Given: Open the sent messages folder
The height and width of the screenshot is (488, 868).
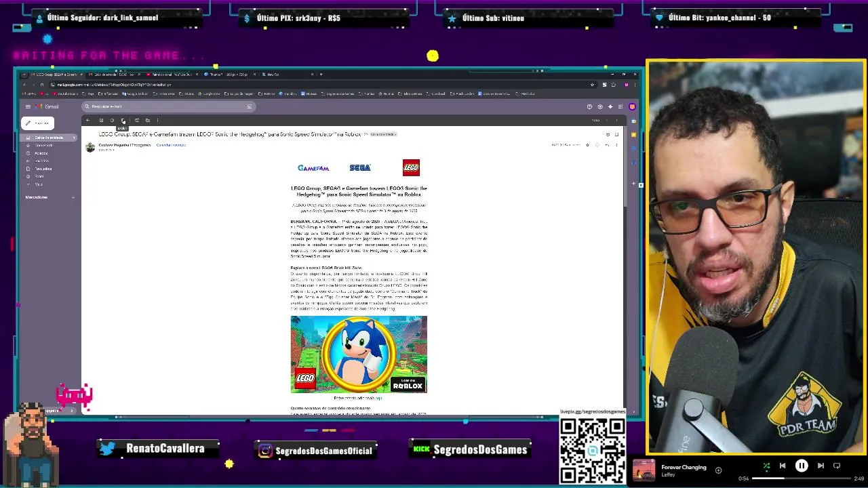Looking at the screenshot, I should tap(41, 161).
